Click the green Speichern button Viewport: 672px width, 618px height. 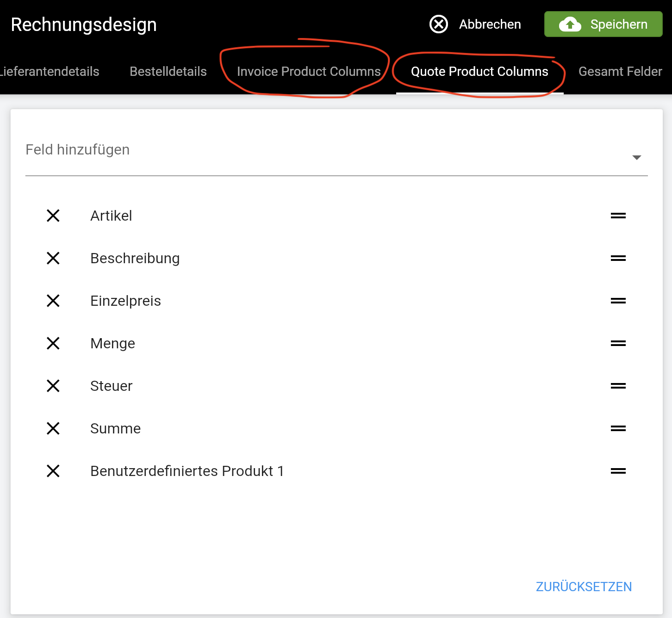point(604,24)
